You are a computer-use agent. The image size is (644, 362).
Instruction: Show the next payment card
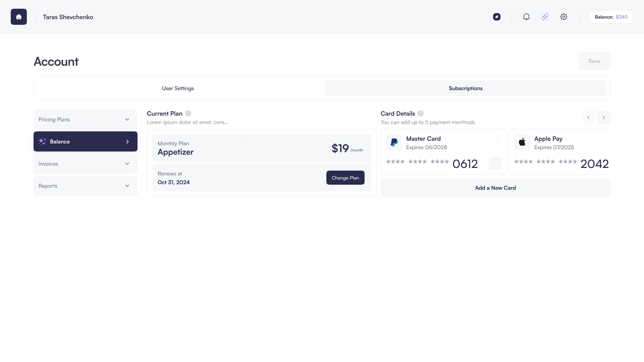[604, 117]
